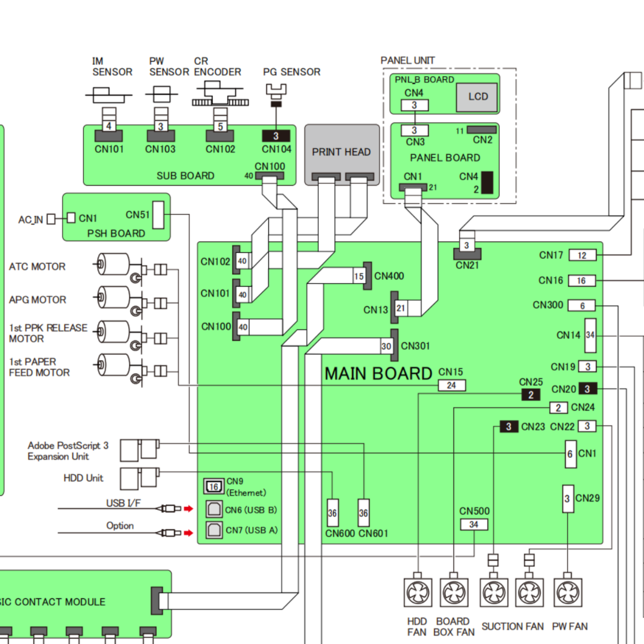
Task: Click the BOARD BOX FAN icon
Action: [454, 592]
